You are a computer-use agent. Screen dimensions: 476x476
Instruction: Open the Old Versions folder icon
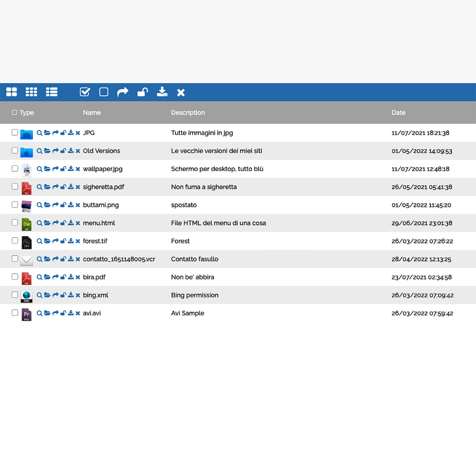(x=27, y=152)
